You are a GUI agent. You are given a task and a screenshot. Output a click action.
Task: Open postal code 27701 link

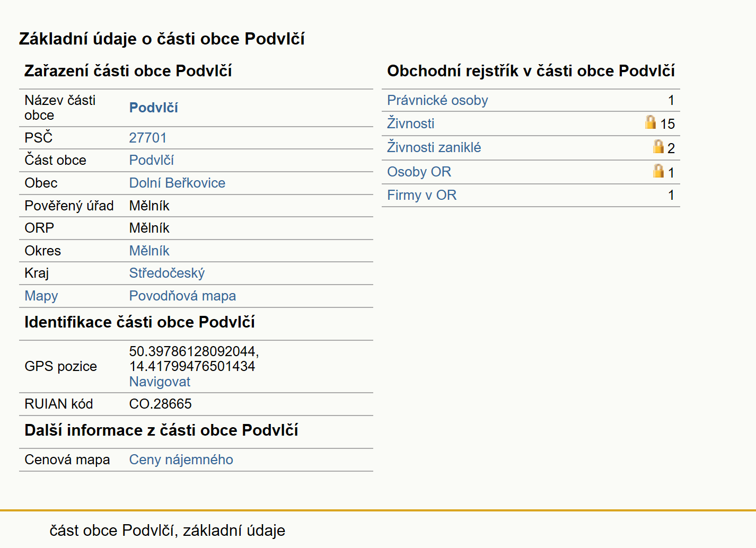(x=147, y=138)
